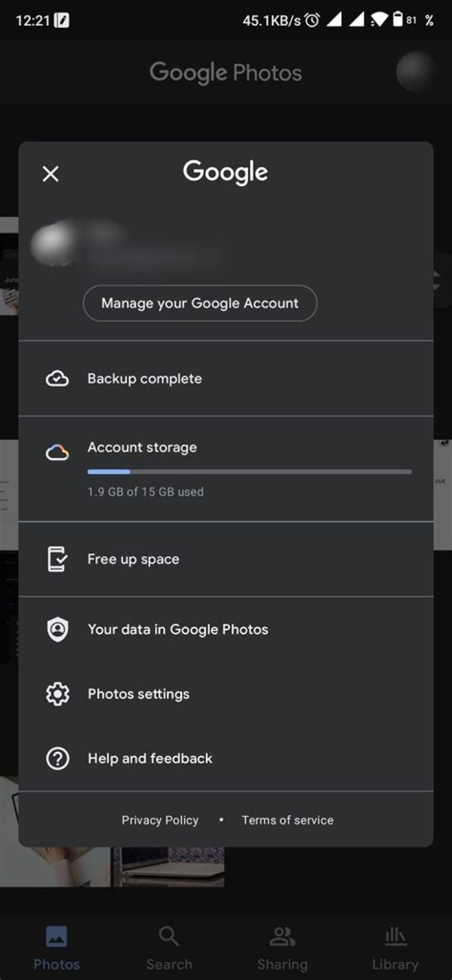The height and width of the screenshot is (980, 452).
Task: Open the Privacy Policy link
Action: 160,820
